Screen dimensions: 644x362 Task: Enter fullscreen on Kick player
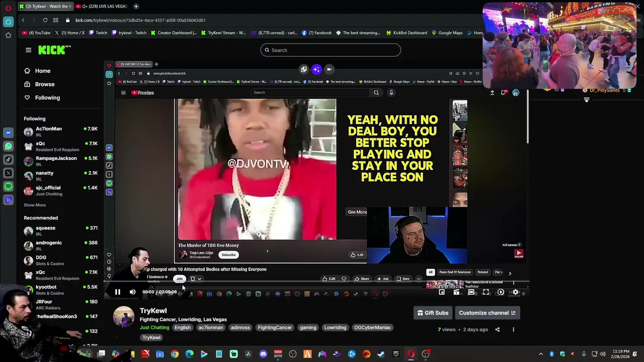[x=486, y=292]
